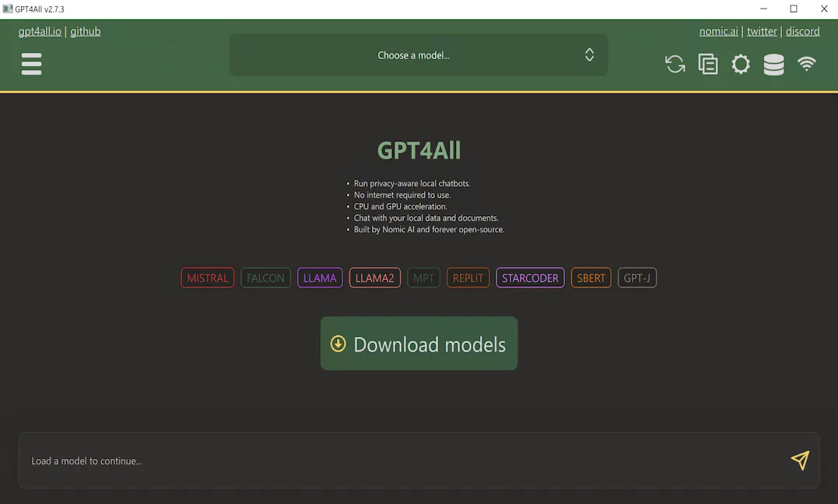Open the gpt4all.io link
838x504 pixels.
pyautogui.click(x=40, y=32)
